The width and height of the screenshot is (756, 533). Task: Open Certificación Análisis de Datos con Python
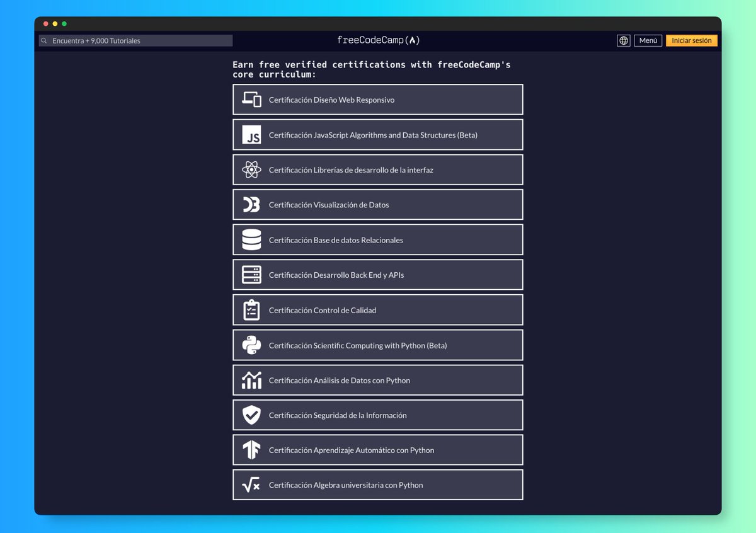(378, 380)
